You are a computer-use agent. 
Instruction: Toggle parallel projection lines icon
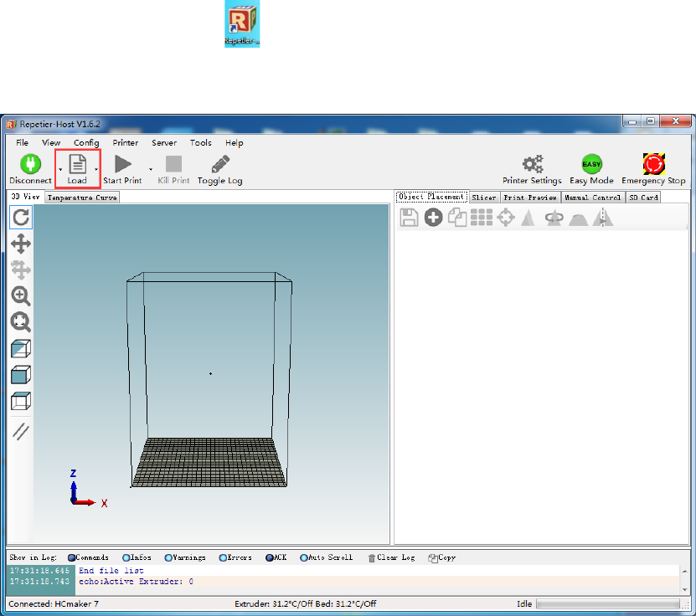(x=21, y=431)
